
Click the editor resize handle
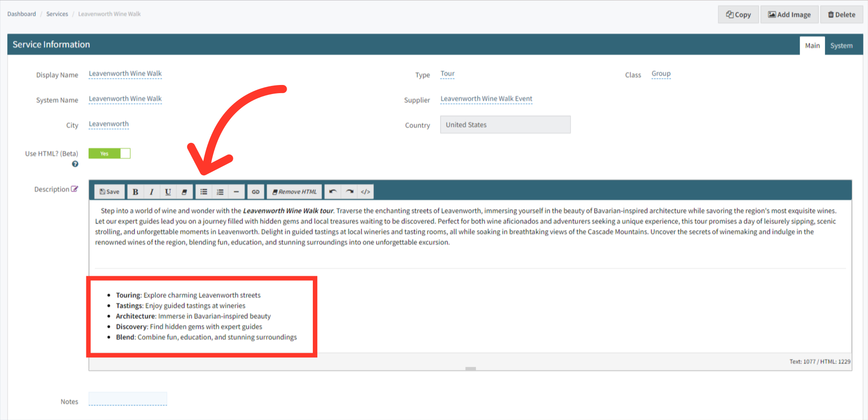tap(471, 369)
